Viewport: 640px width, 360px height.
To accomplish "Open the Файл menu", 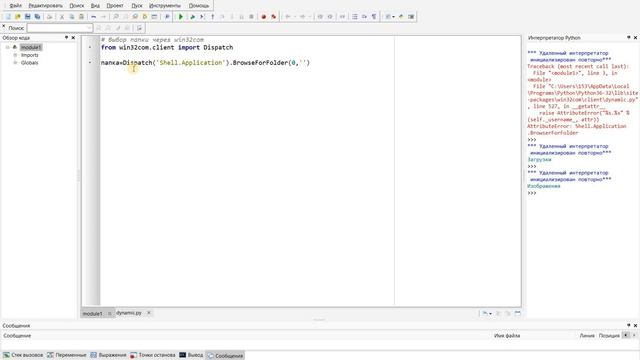I will (x=16, y=6).
